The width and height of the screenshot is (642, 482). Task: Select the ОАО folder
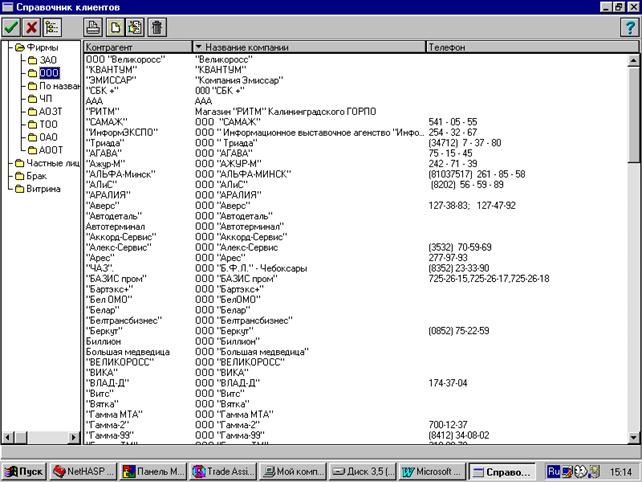coord(43,137)
